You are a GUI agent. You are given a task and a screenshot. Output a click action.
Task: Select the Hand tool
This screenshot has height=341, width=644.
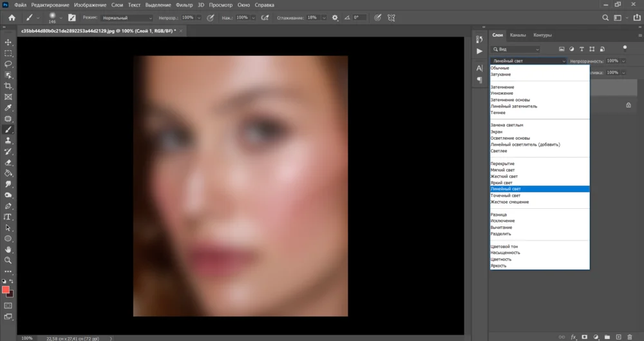tap(8, 249)
